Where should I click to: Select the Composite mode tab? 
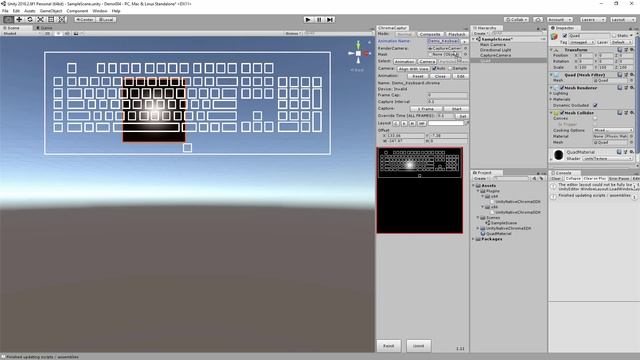(x=430, y=34)
